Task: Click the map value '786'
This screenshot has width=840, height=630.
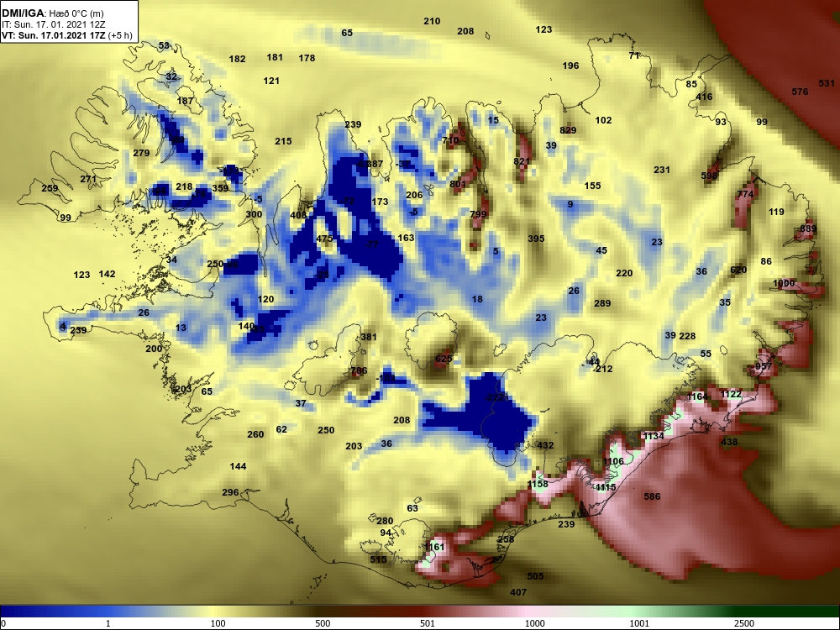Action: [359, 370]
